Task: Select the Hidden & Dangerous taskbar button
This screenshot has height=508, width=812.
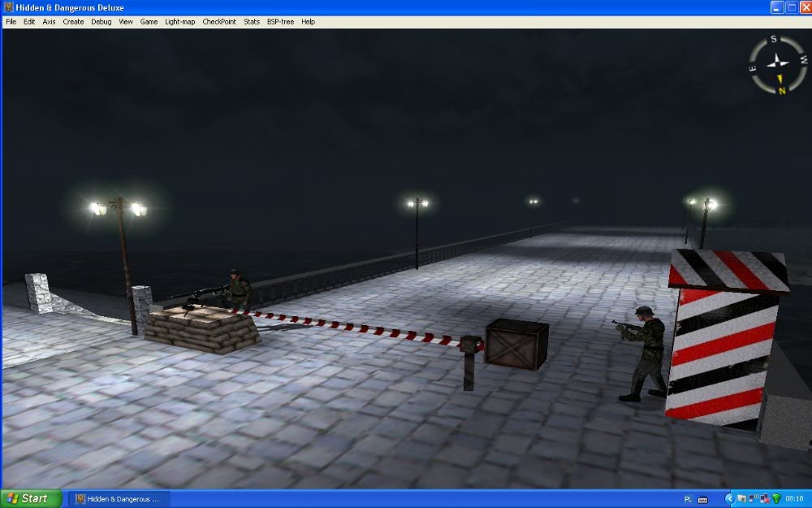Action: 119,499
